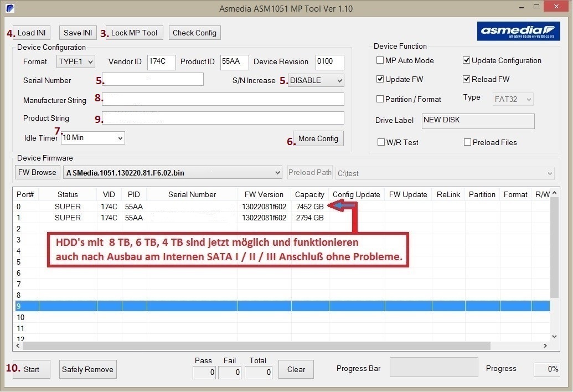Viewport: 573px width, 392px height.
Task: Toggle the Update FW checkbox
Action: [380, 79]
